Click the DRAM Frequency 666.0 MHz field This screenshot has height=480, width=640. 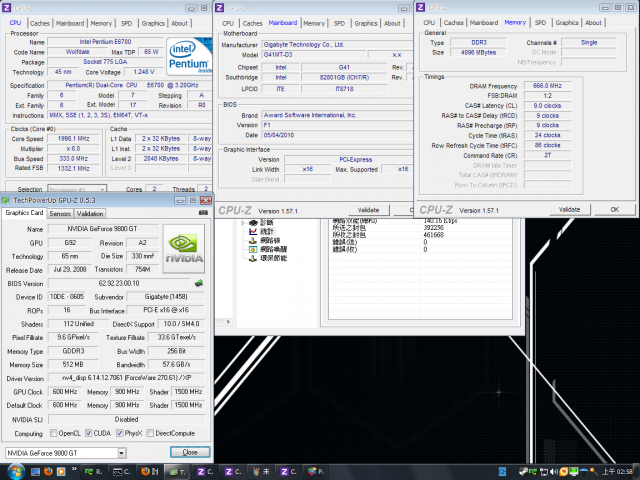[x=547, y=86]
